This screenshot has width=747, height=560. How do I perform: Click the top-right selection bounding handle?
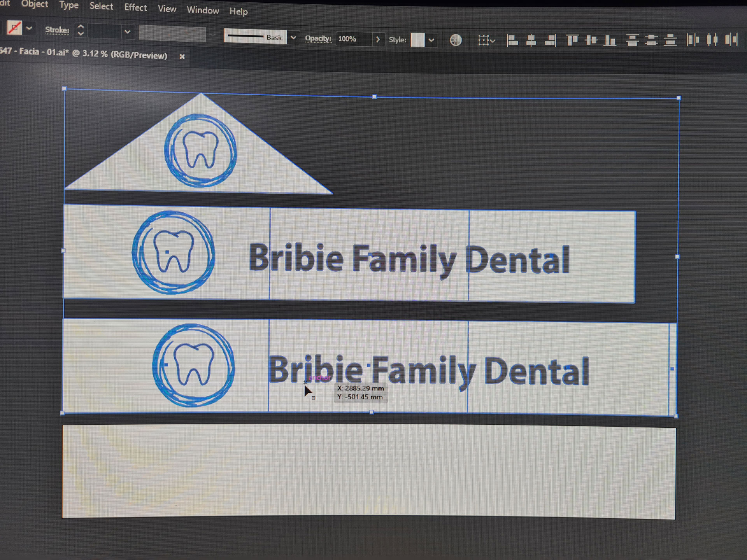pyautogui.click(x=679, y=98)
